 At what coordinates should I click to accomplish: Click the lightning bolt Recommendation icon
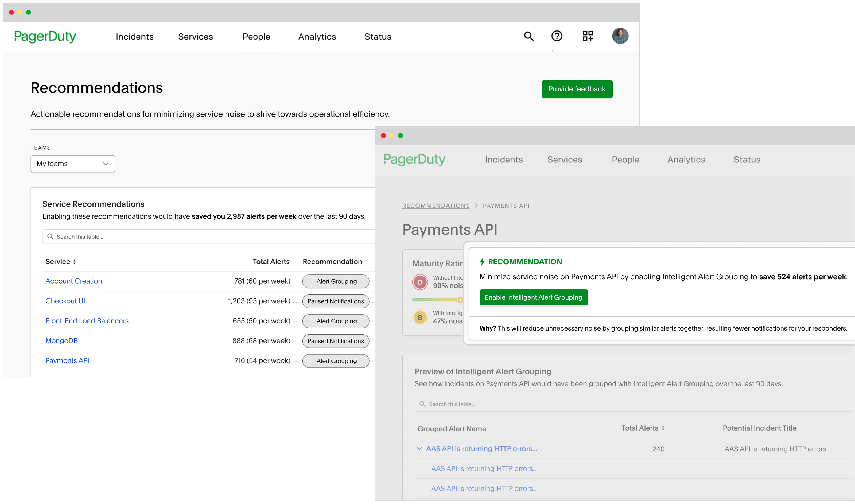(x=482, y=262)
